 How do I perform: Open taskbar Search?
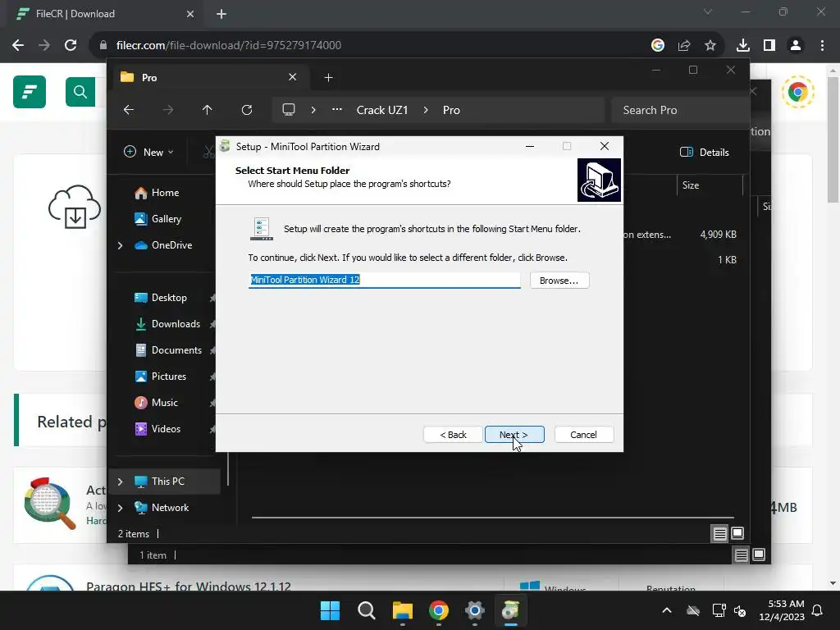pos(367,610)
